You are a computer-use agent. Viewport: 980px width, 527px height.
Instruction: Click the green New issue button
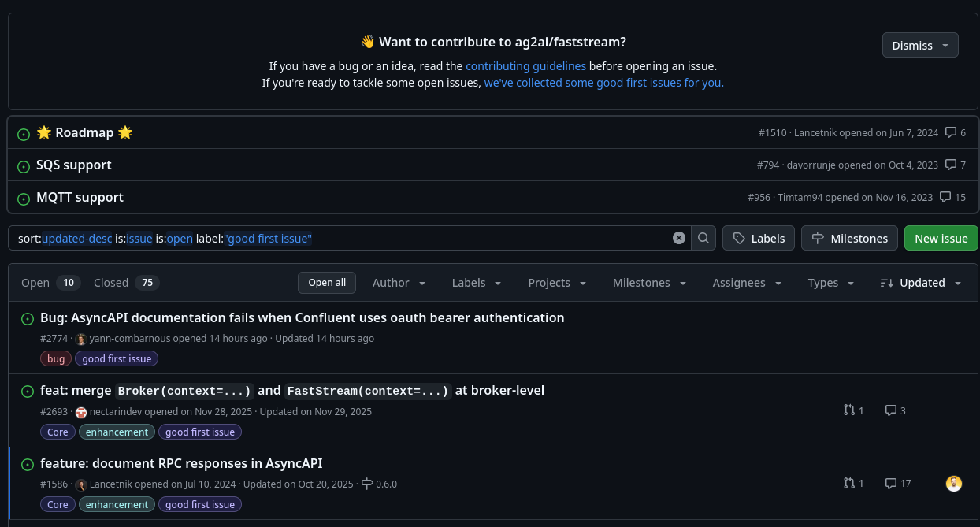pyautogui.click(x=941, y=238)
